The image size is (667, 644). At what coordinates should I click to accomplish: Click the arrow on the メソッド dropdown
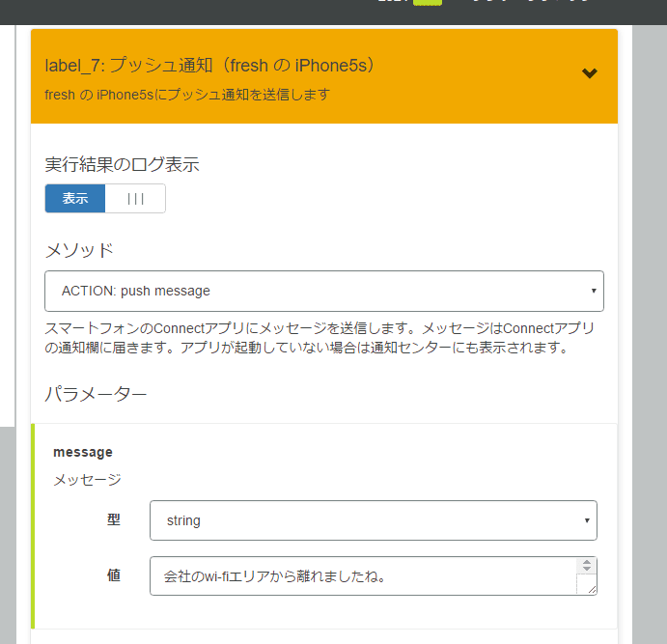click(x=592, y=291)
